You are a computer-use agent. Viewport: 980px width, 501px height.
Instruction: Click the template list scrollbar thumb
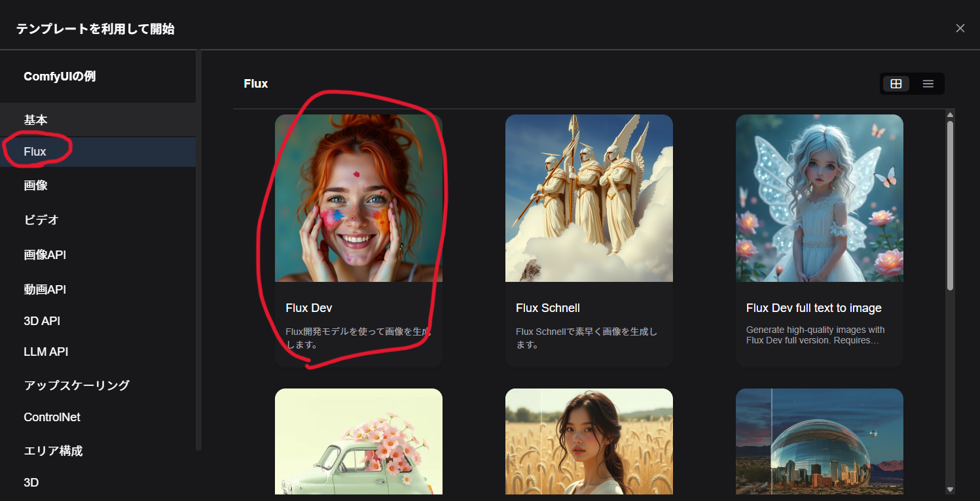[950, 205]
